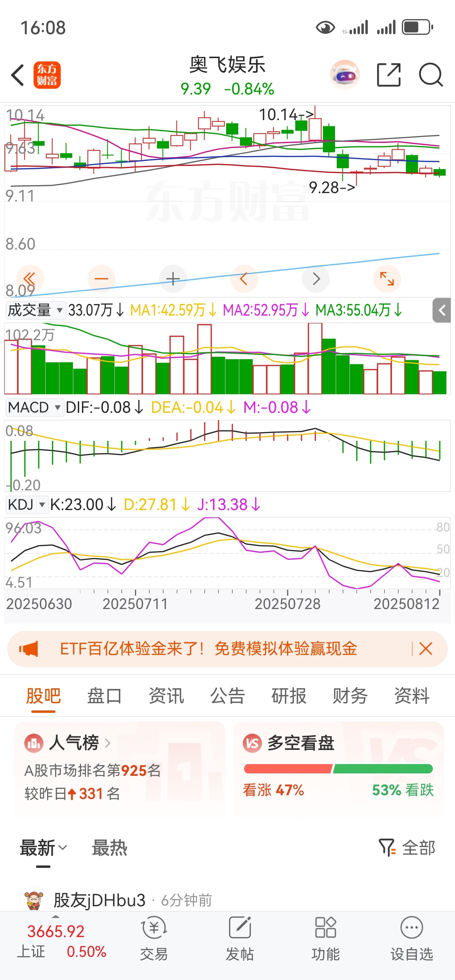The image size is (455, 980).
Task: Switch to the 公告 tab
Action: pyautogui.click(x=228, y=696)
